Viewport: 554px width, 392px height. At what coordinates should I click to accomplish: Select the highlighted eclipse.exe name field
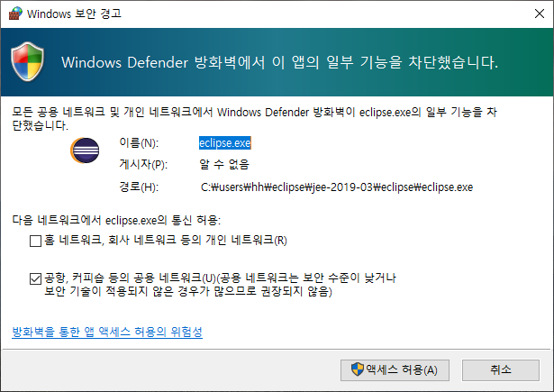pos(224,142)
